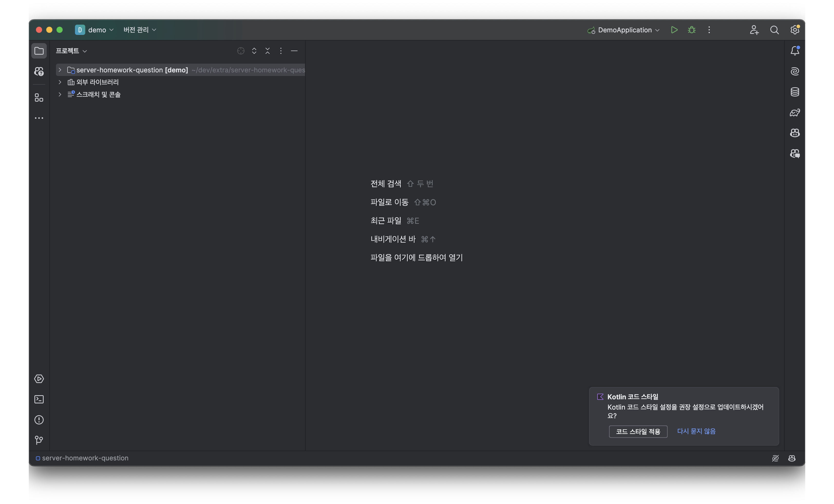Open the Structure tool window
This screenshot has height=504, width=834.
click(x=39, y=98)
